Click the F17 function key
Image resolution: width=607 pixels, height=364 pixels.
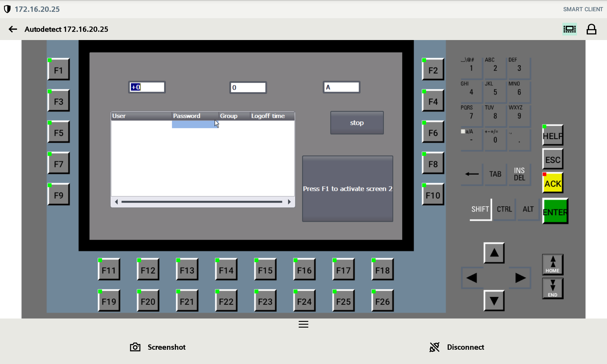(343, 269)
